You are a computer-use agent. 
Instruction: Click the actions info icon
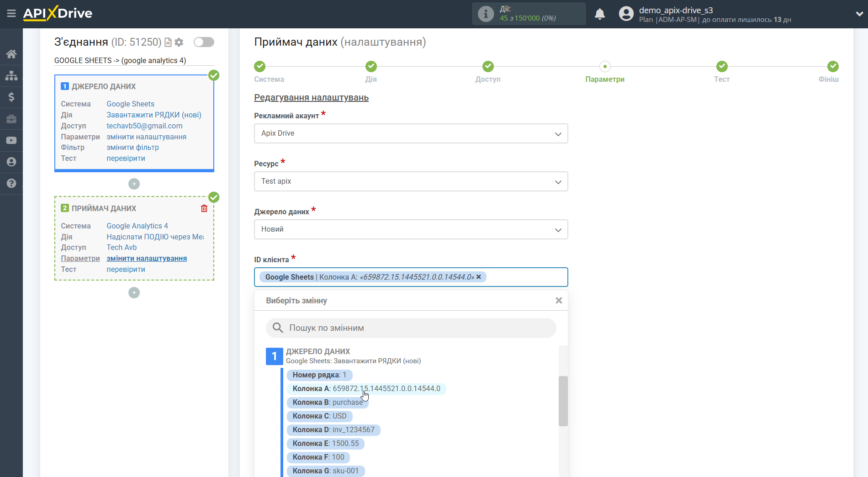pos(486,14)
